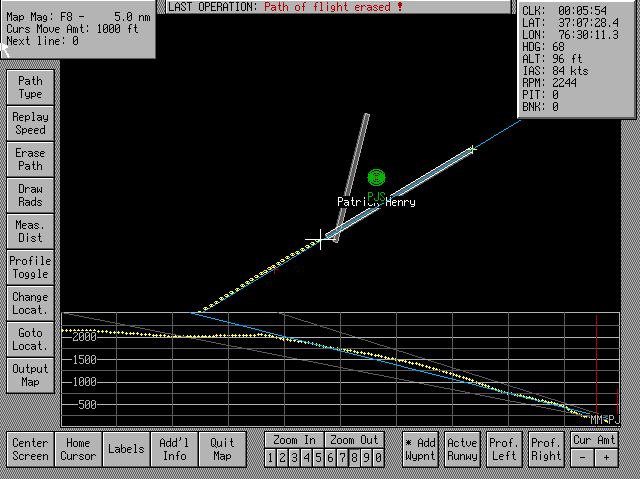Click the IAS 84 kts readout

point(556,71)
